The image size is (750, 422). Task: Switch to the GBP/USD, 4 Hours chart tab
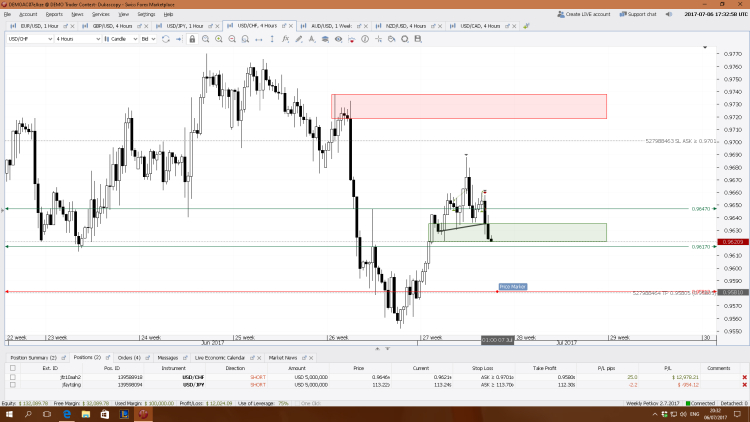coord(112,26)
